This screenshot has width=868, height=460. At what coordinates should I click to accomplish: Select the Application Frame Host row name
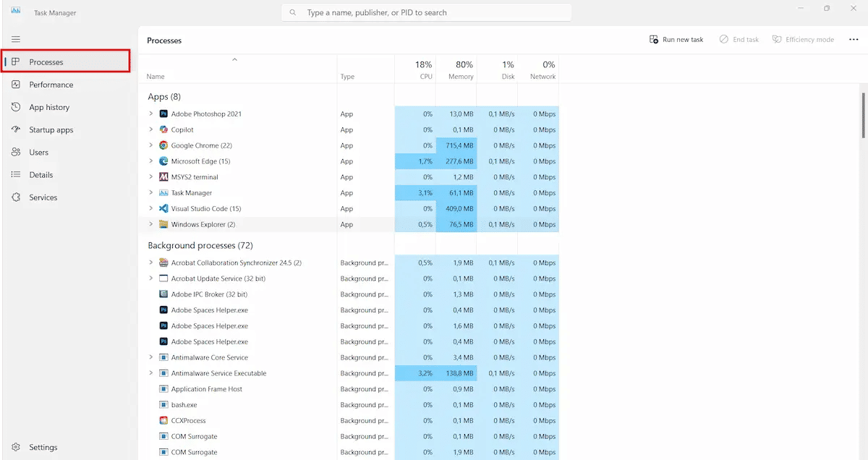[207, 389]
